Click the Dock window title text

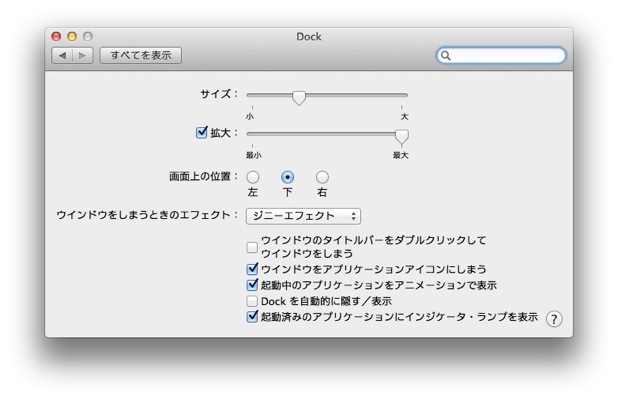(x=309, y=37)
